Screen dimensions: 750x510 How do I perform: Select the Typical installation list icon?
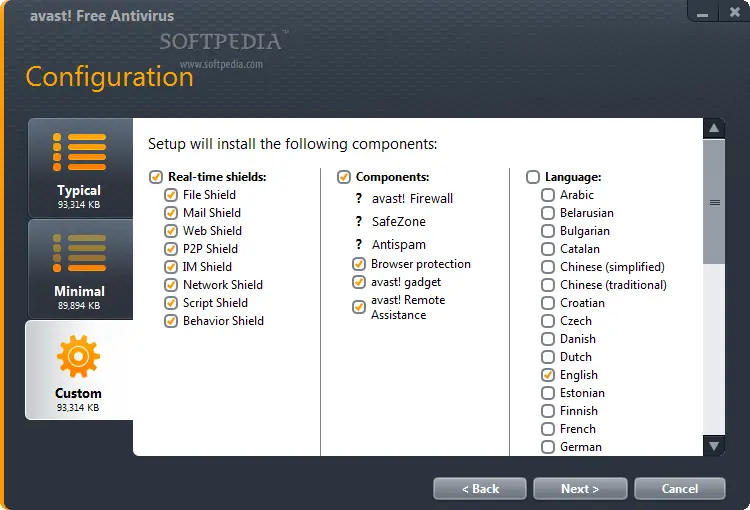79,152
